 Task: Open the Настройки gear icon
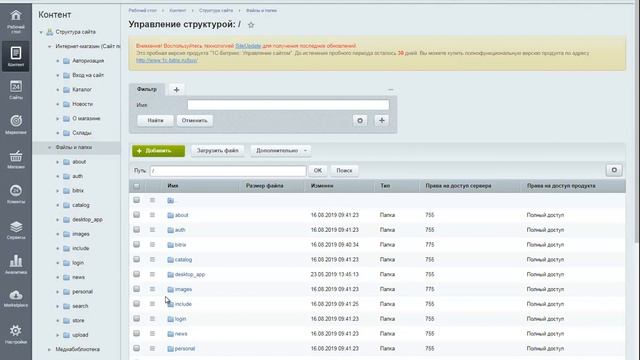(x=16, y=334)
